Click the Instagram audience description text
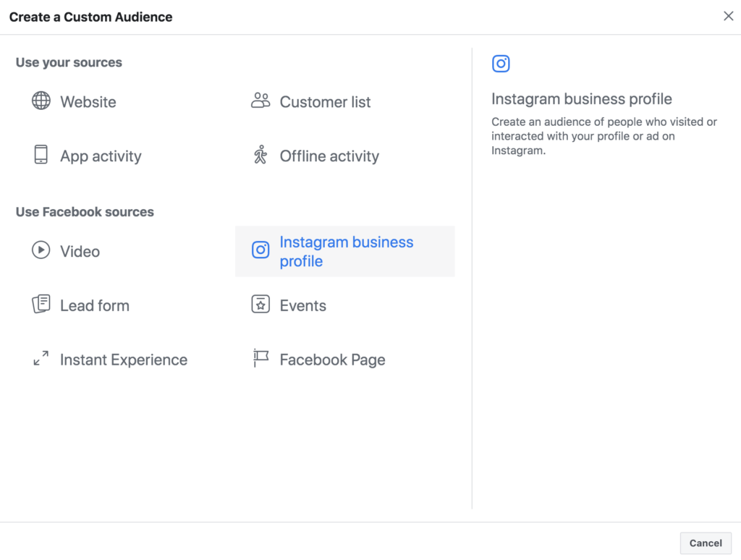 (x=604, y=136)
